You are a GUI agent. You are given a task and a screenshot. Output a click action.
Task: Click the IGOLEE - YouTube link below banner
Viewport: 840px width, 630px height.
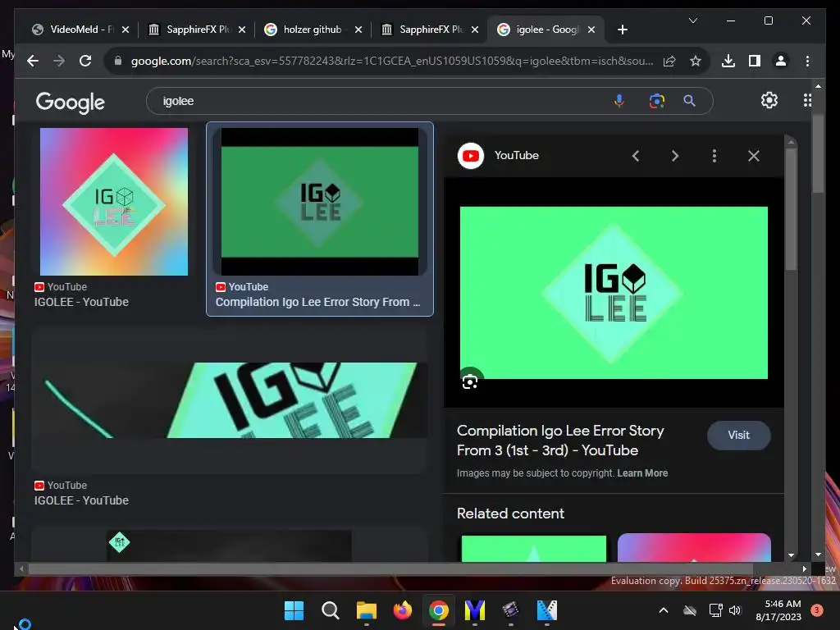pos(81,500)
